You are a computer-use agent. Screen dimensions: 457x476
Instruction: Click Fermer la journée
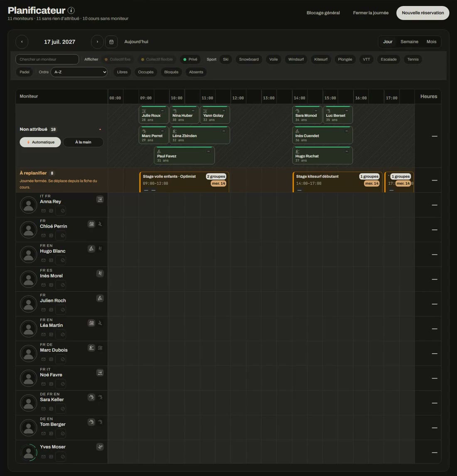[371, 13]
